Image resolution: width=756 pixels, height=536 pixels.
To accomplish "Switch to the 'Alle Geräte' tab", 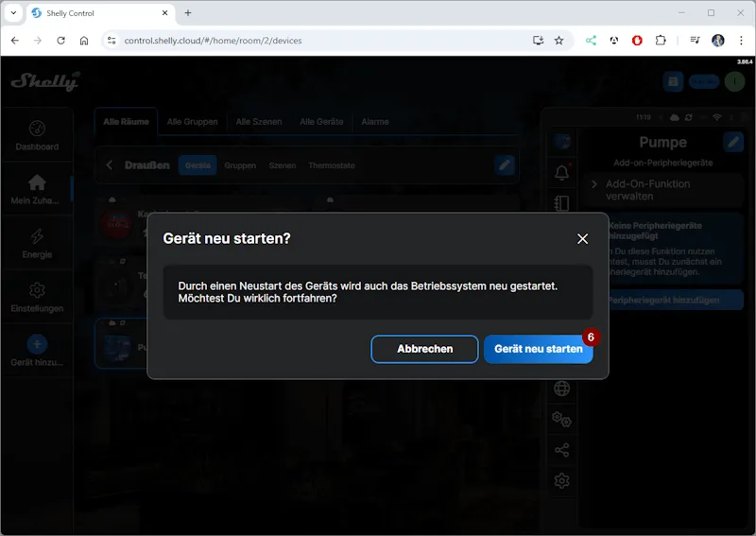I will 320,121.
